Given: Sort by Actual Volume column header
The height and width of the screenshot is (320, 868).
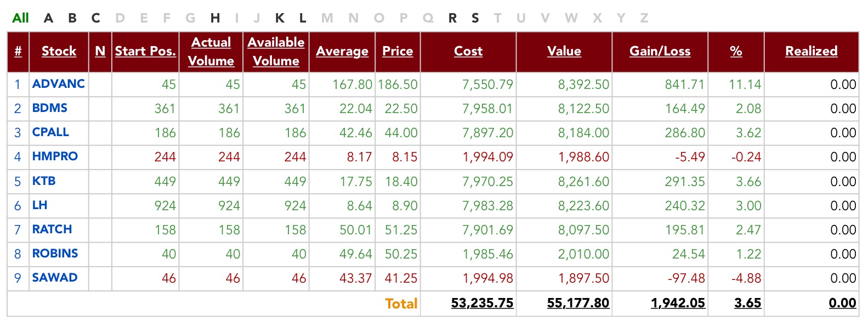Looking at the screenshot, I should [211, 52].
